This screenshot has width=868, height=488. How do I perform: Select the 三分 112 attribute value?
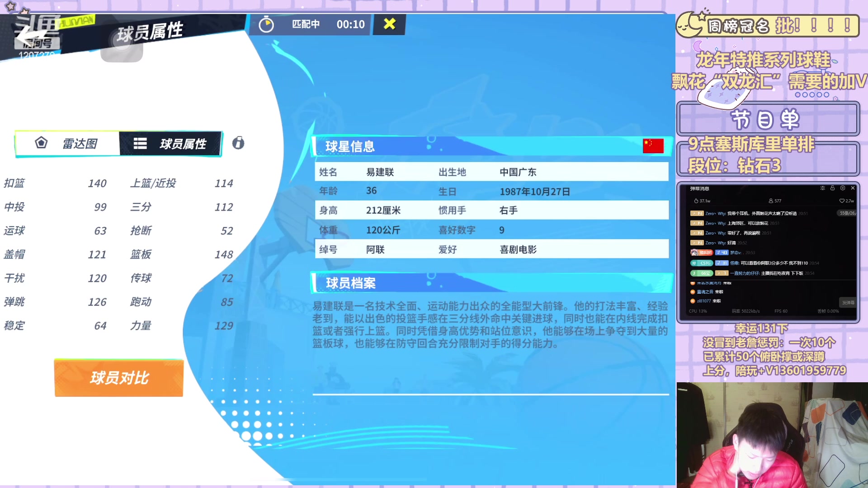click(x=224, y=207)
